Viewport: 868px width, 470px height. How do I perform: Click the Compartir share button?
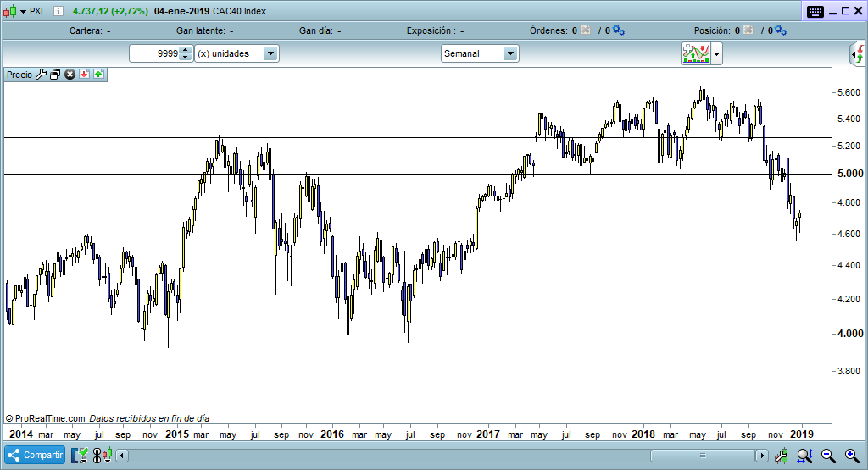35,456
